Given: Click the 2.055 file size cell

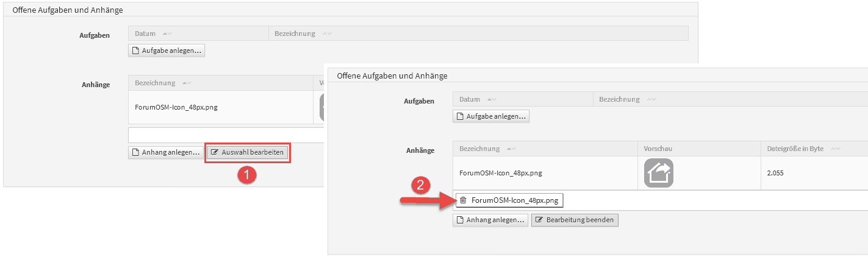Looking at the screenshot, I should (x=776, y=173).
